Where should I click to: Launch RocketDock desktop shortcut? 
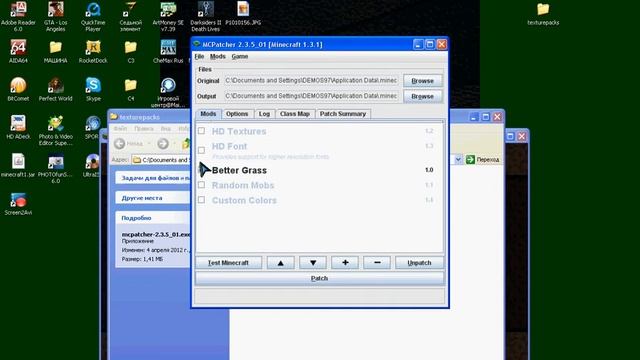93,51
